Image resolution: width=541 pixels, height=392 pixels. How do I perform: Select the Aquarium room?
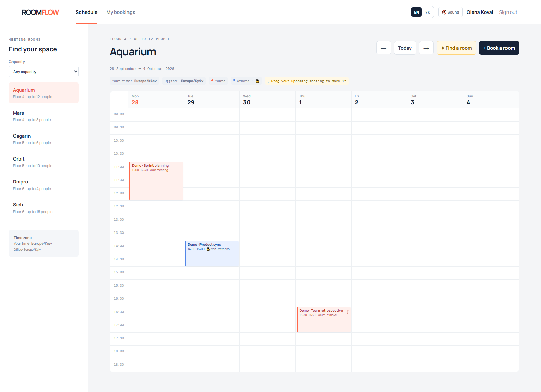(x=44, y=93)
